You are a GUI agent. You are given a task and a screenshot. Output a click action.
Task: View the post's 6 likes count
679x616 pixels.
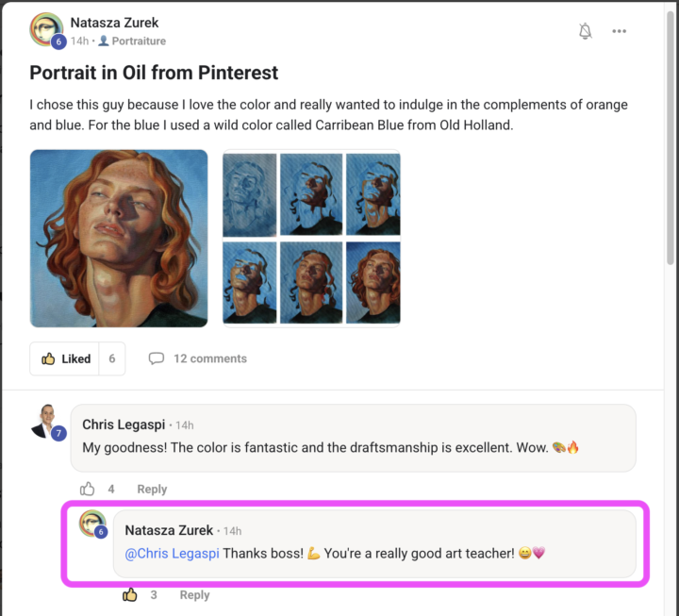pyautogui.click(x=112, y=358)
